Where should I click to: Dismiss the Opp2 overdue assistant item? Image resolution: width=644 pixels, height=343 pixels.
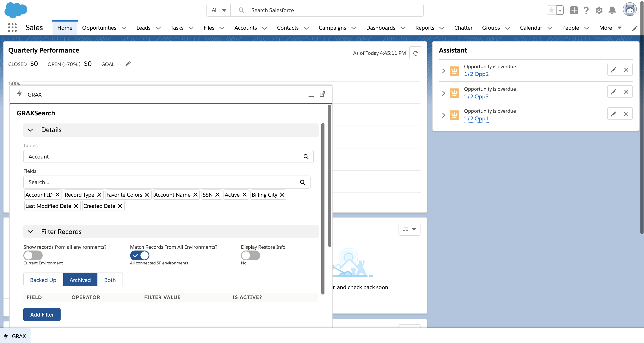(626, 70)
